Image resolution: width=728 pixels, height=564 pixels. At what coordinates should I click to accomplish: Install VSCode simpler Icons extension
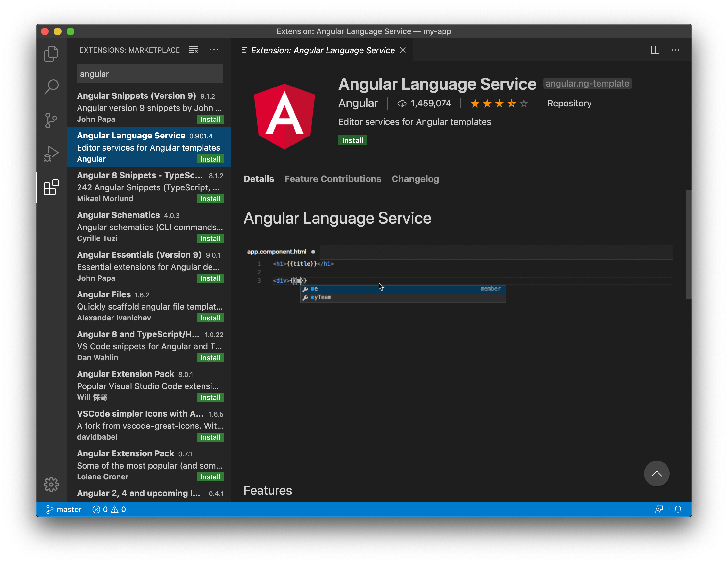coord(210,437)
